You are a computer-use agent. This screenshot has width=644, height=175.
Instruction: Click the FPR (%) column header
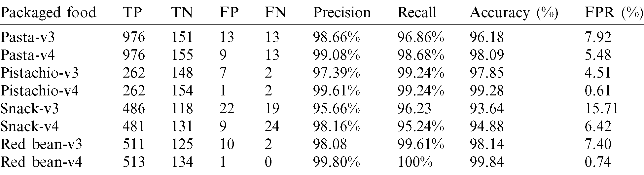click(614, 13)
